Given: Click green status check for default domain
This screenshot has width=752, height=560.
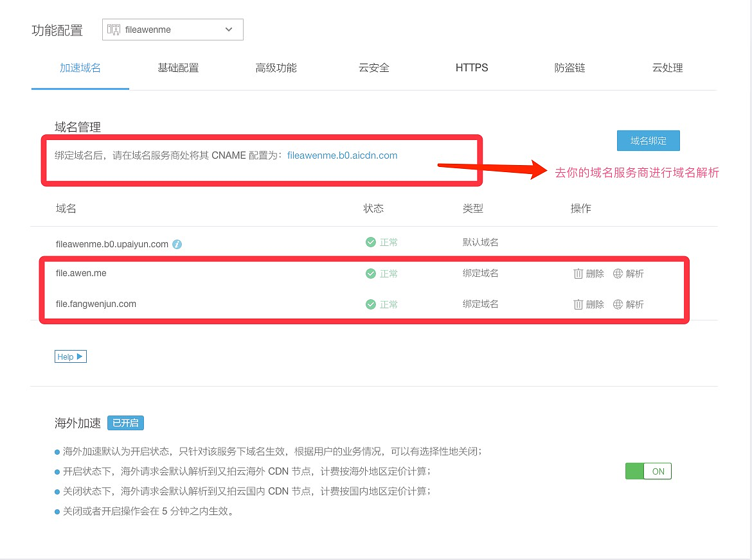Looking at the screenshot, I should click(370, 242).
